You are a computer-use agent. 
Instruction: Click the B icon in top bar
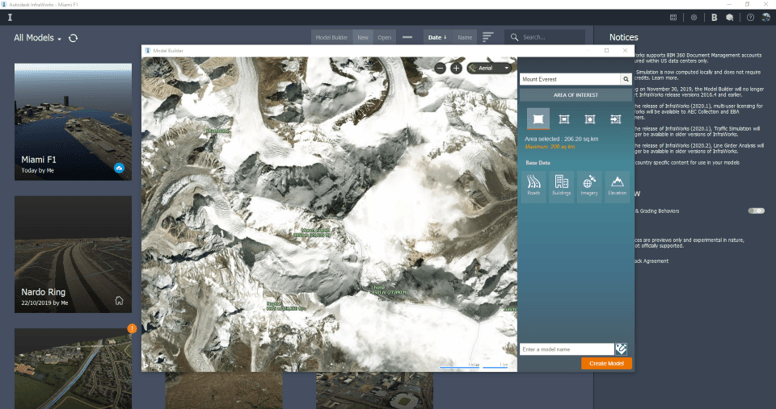pos(714,17)
